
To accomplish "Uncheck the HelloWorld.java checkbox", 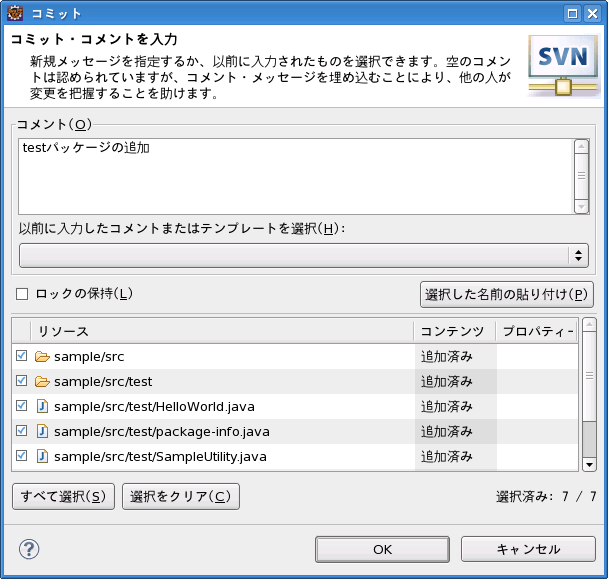I will coord(22,406).
